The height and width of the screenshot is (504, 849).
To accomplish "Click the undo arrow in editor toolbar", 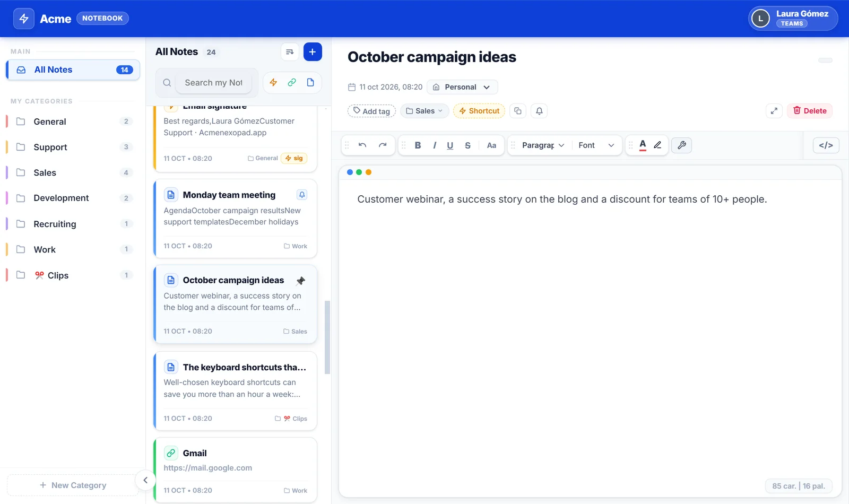I will coord(362,145).
